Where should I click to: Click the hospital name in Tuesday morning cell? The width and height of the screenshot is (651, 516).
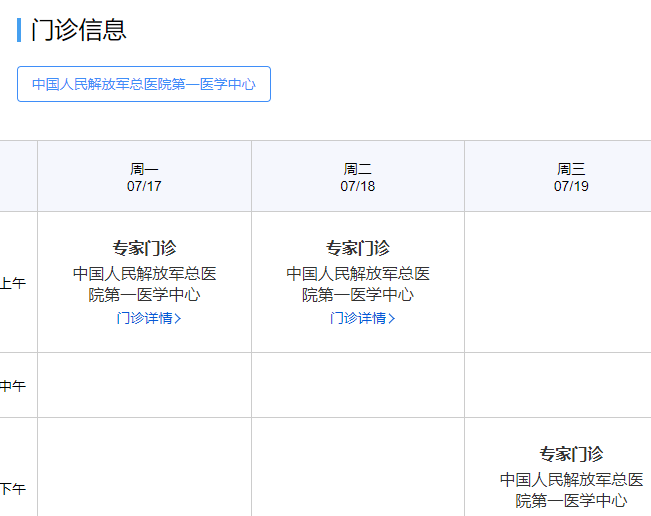pyautogui.click(x=358, y=284)
